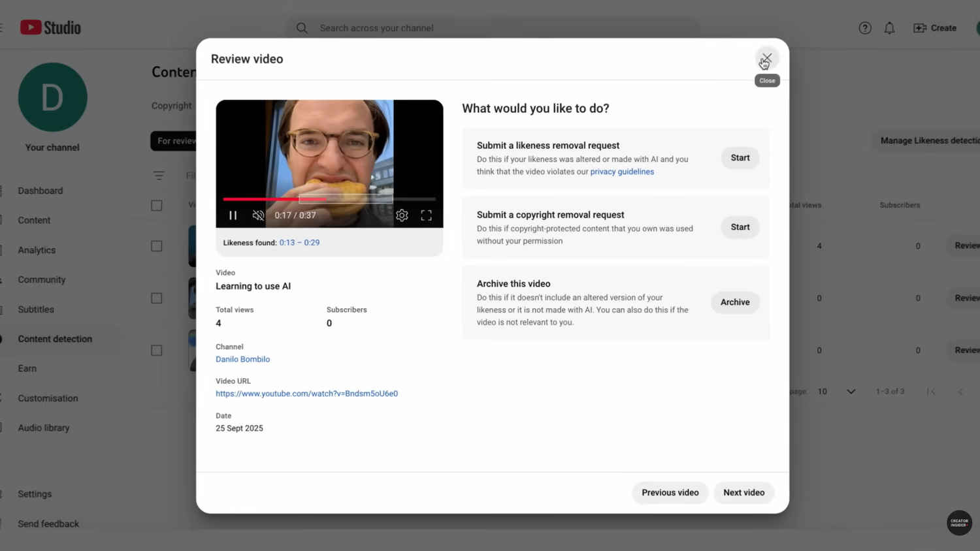Viewport: 980px width, 551px height.
Task: Check the first video row checkbox
Action: (157, 246)
